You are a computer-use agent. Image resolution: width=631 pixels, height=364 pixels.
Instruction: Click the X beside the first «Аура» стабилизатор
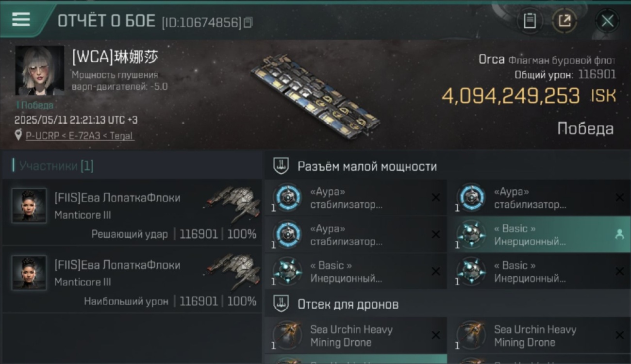coord(436,198)
